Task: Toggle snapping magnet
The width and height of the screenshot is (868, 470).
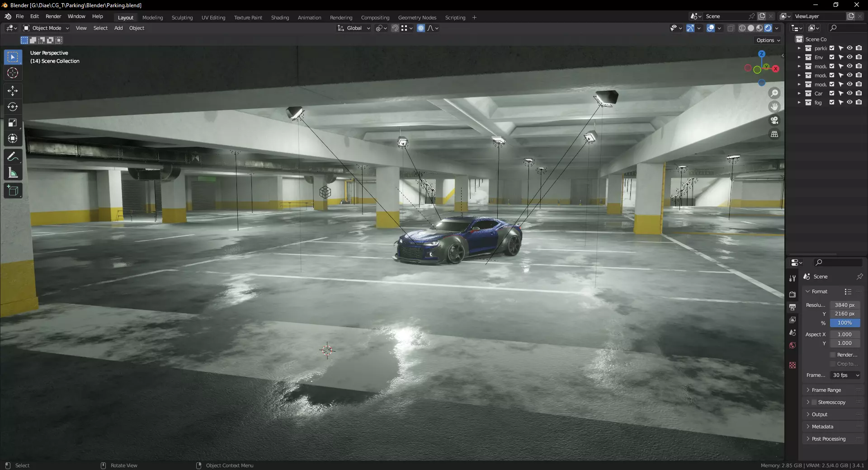Action: click(395, 28)
